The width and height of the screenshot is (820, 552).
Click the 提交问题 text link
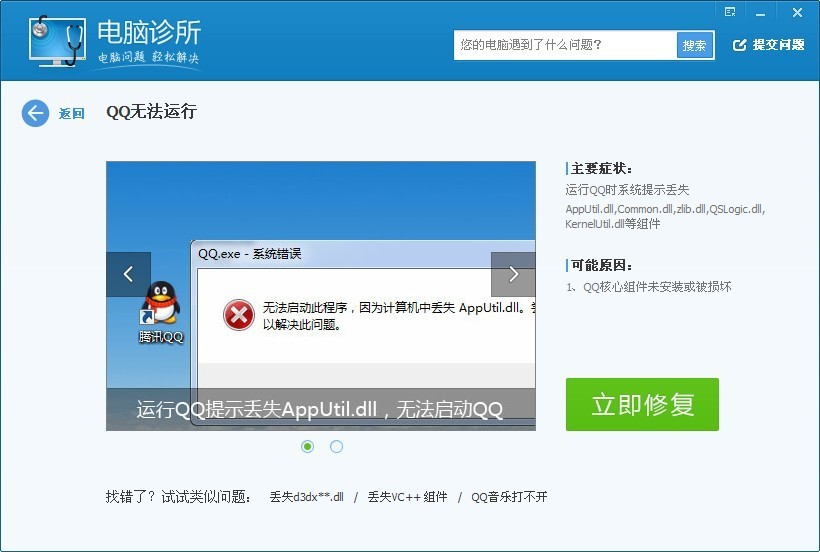tap(778, 45)
